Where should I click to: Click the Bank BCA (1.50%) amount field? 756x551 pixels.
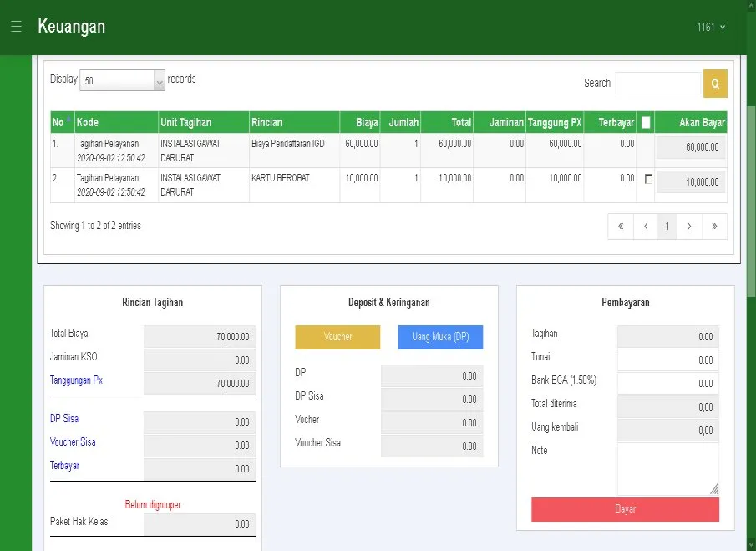click(x=667, y=384)
